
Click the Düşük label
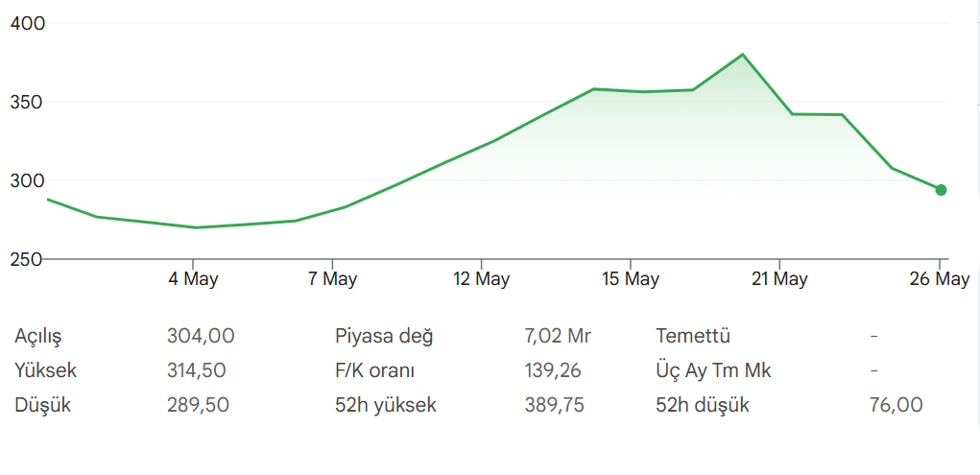pyautogui.click(x=42, y=405)
